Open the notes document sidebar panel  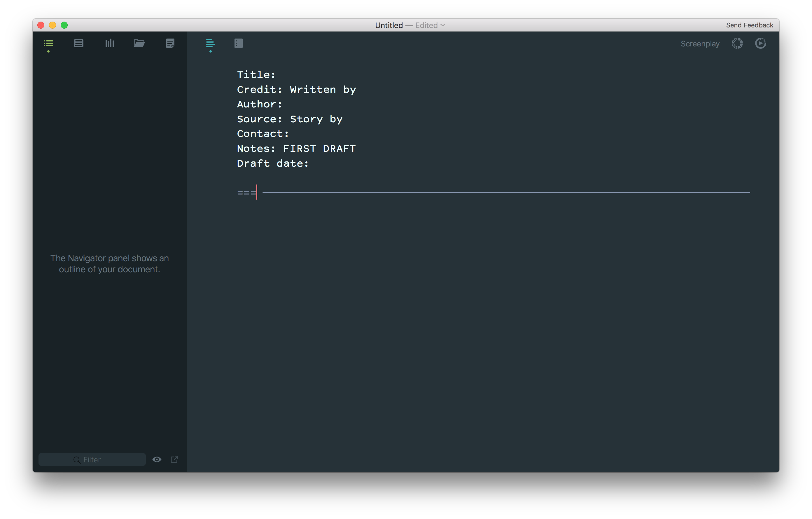coord(170,43)
